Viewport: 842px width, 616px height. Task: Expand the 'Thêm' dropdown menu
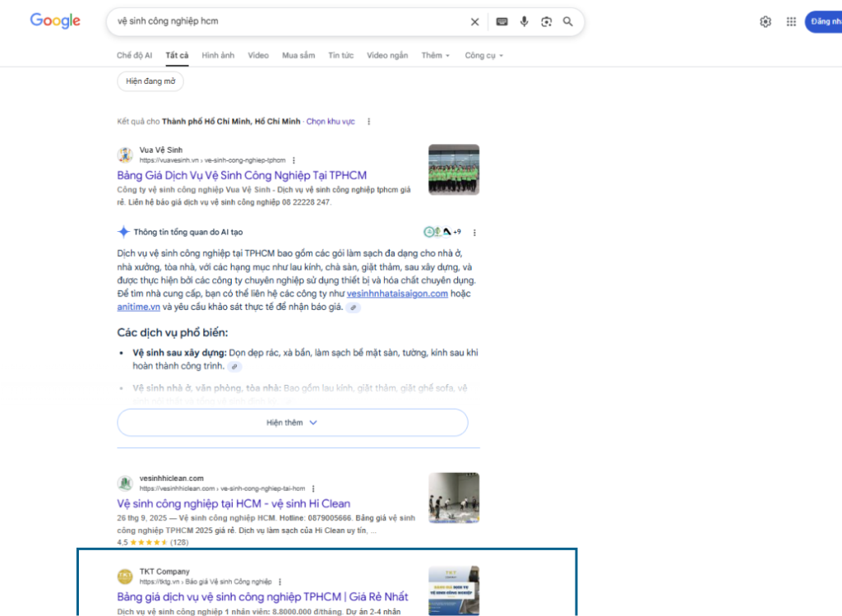click(436, 56)
